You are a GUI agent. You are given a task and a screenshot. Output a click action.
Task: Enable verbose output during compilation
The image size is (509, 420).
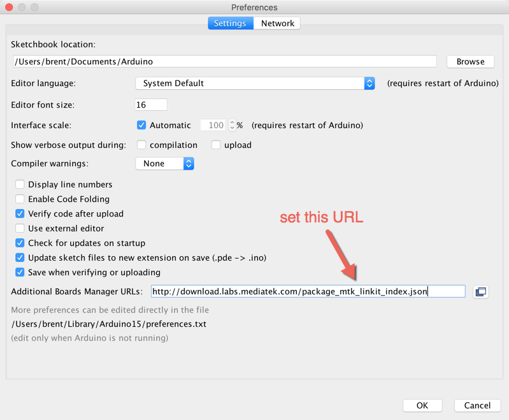pyautogui.click(x=141, y=145)
